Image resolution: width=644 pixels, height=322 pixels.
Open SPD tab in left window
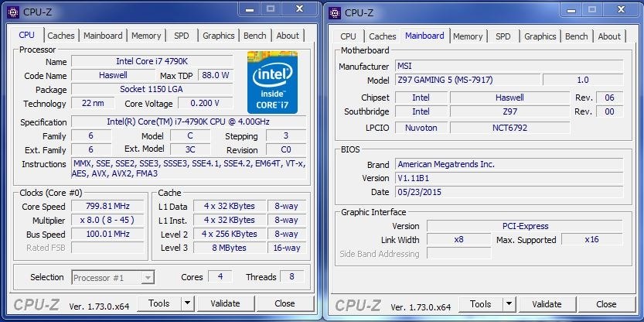[x=182, y=36]
